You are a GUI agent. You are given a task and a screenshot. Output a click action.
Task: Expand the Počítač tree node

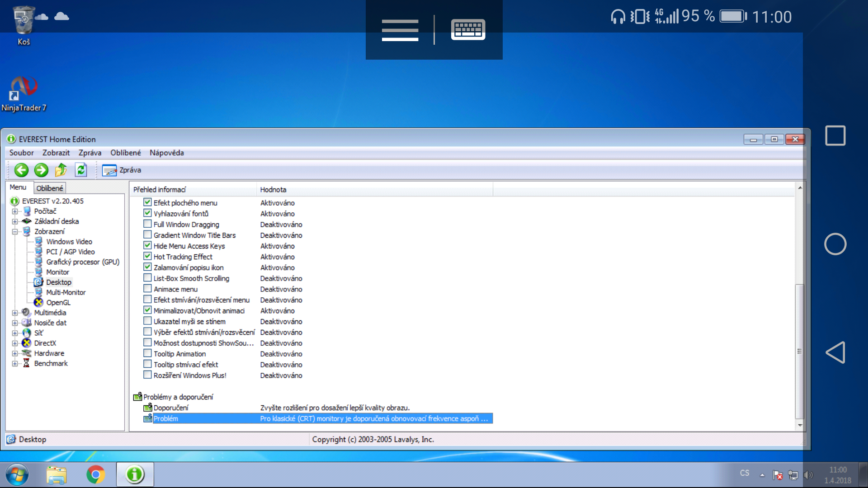pos(15,211)
